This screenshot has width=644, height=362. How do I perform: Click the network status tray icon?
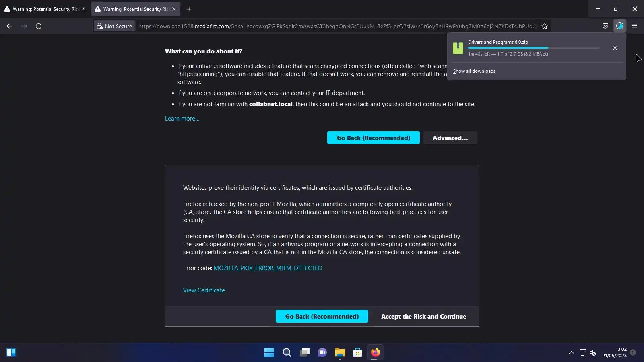coord(582,353)
